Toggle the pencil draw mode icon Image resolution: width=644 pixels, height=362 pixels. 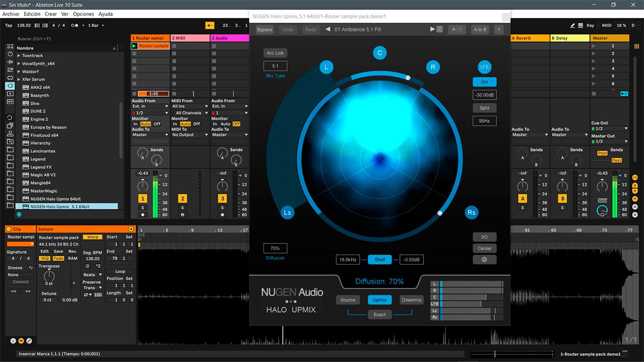click(x=572, y=25)
